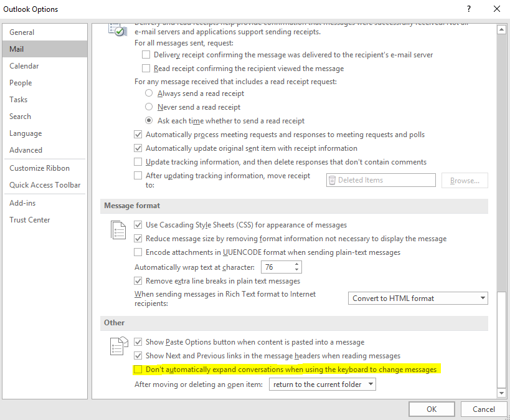Check Update tracking information delete responses
This screenshot has width=510, height=420.
[138, 162]
